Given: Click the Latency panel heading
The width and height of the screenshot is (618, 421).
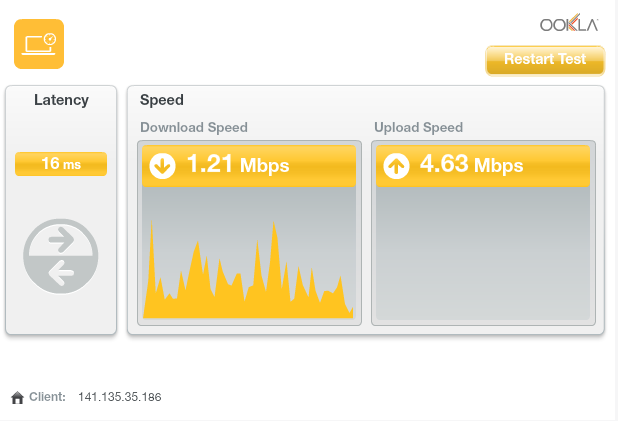Looking at the screenshot, I should point(61,100).
